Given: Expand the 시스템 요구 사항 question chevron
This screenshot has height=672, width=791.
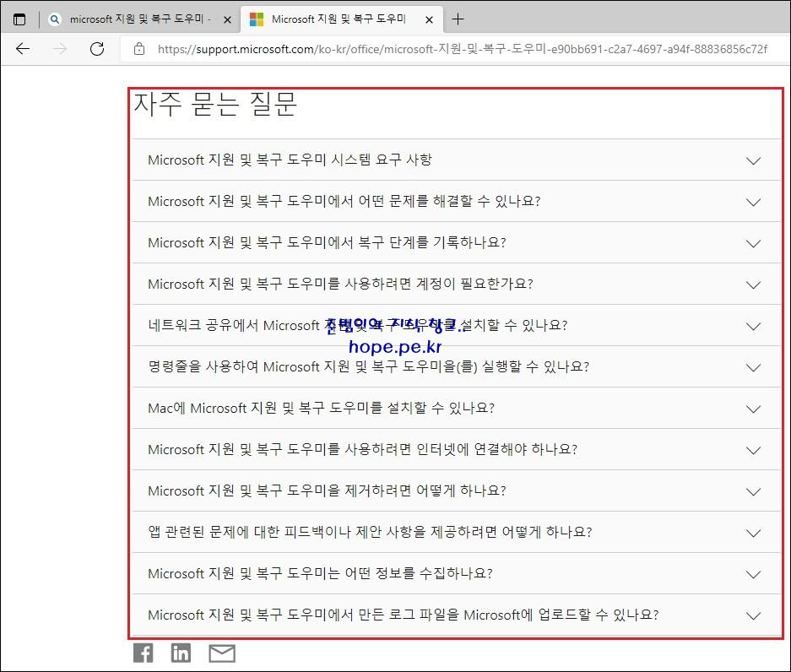Looking at the screenshot, I should (x=753, y=161).
